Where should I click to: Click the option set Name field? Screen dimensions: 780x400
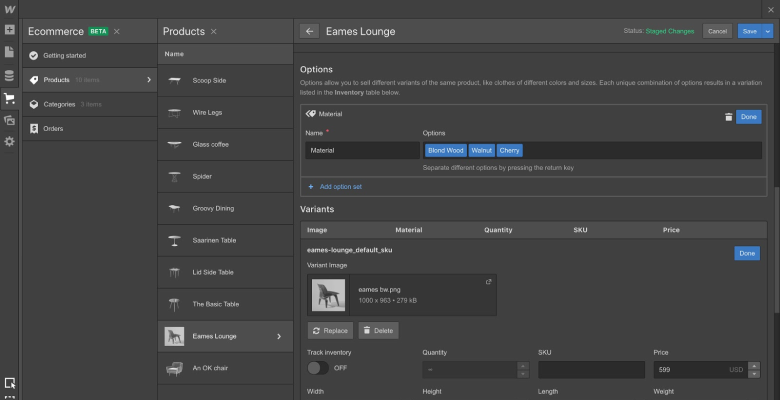(x=363, y=150)
